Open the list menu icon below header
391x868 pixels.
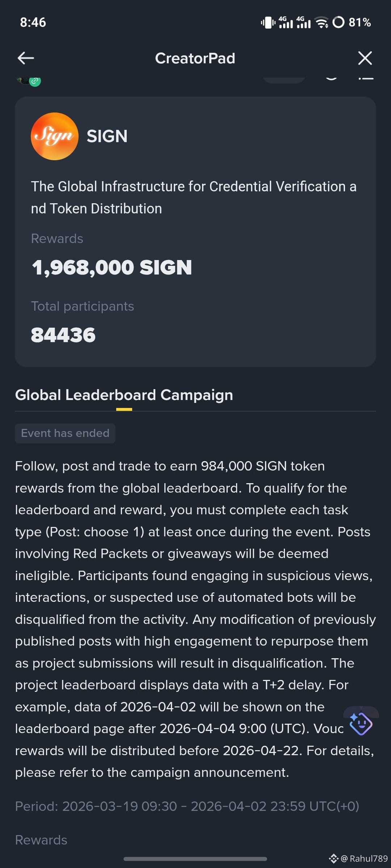pyautogui.click(x=366, y=78)
